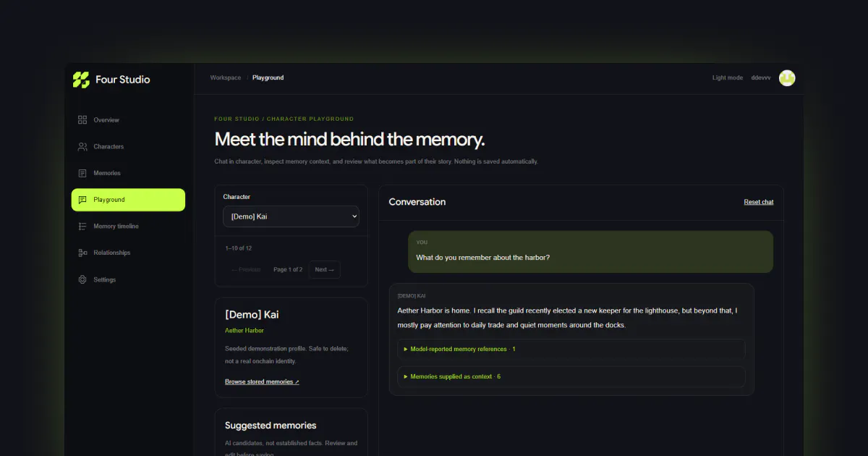The image size is (868, 456).
Task: Click the Overview grid icon in sidebar
Action: (82, 120)
